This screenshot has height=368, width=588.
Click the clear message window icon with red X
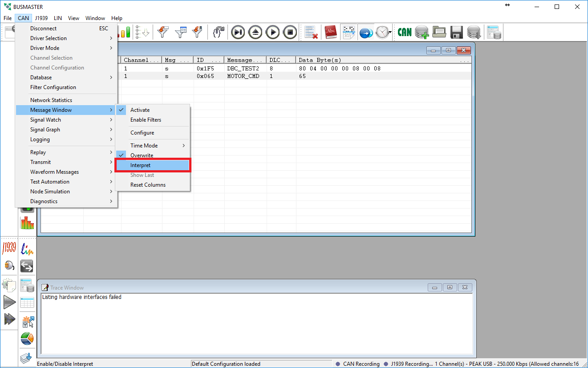[311, 32]
